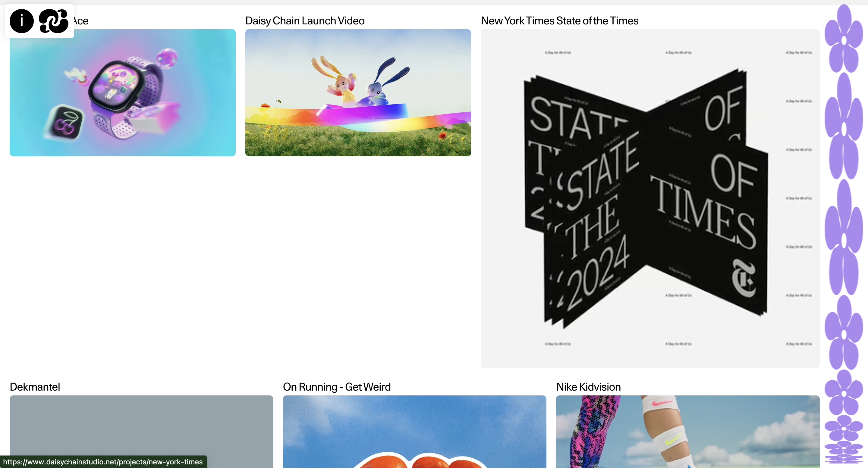Click the Daisy Chain studio logo icon

pos(54,21)
